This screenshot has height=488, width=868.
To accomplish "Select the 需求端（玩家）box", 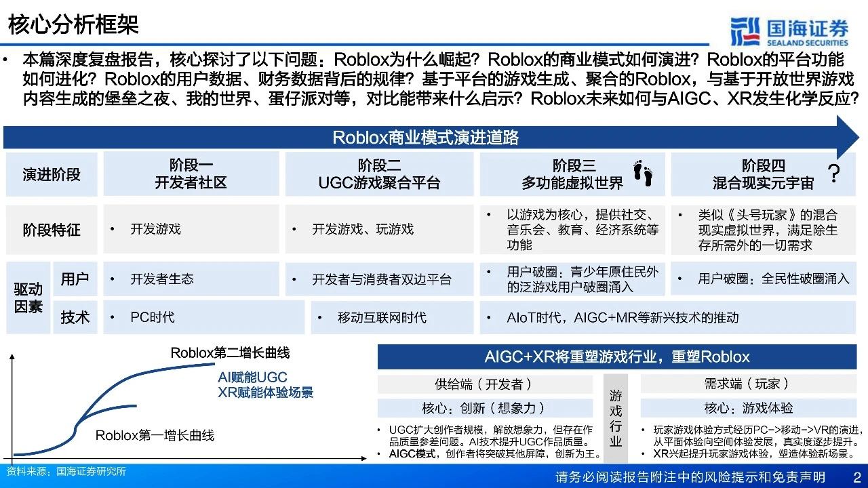I will [x=748, y=384].
